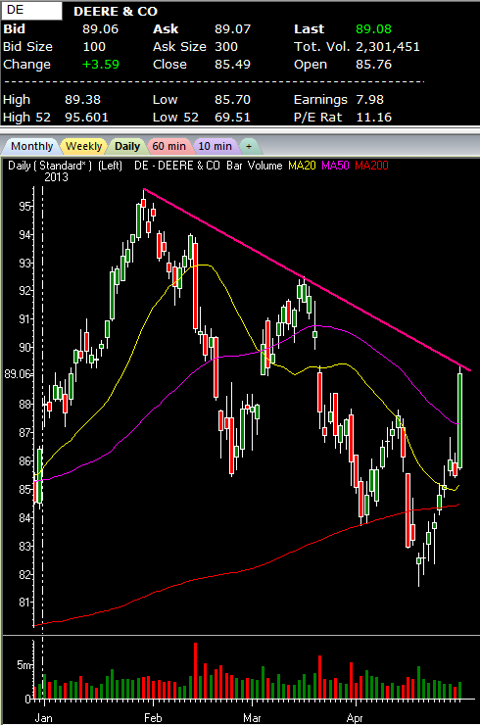This screenshot has width=480, height=725.
Task: Select the MA200 indicator label
Action: [372, 166]
